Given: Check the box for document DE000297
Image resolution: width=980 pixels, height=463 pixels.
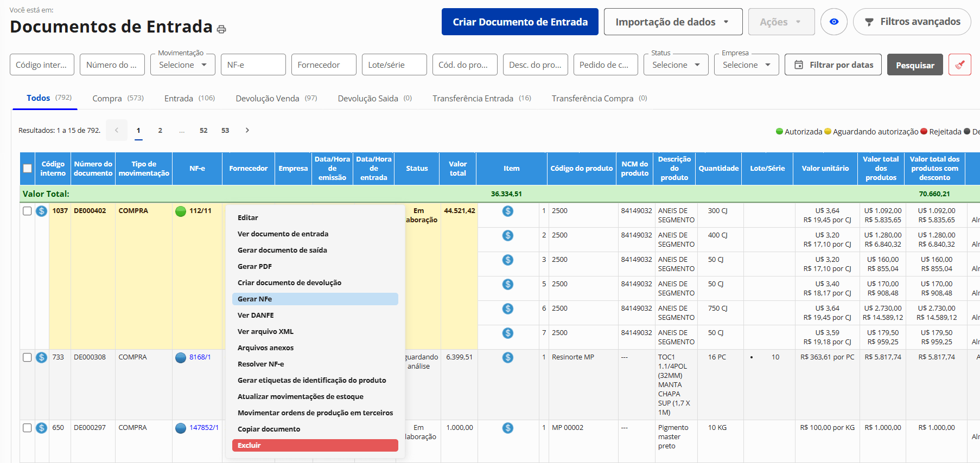Looking at the screenshot, I should (x=27, y=428).
